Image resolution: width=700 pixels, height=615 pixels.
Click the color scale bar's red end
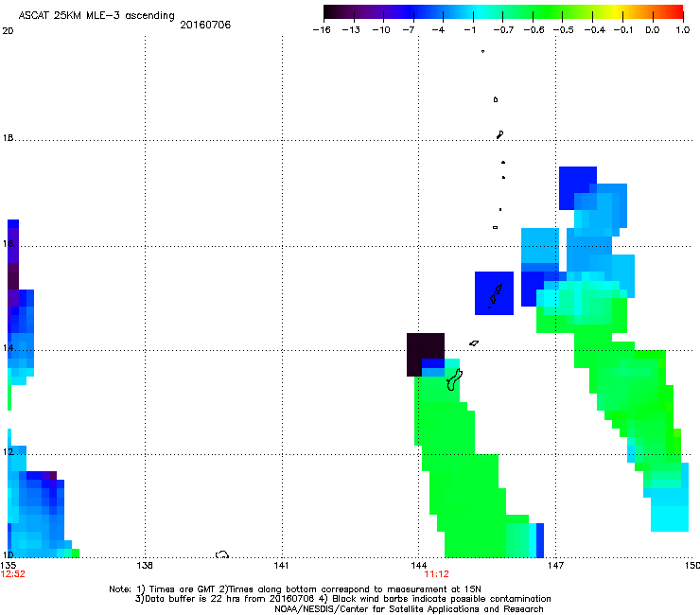tap(674, 11)
